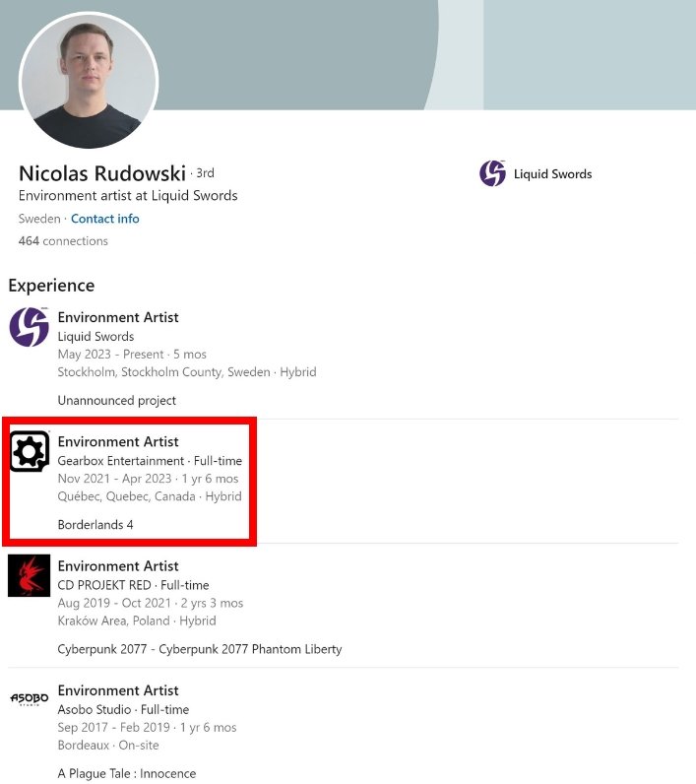The width and height of the screenshot is (696, 784).
Task: Click the Gearbox Entertainment gear logo
Action: pyautogui.click(x=30, y=451)
